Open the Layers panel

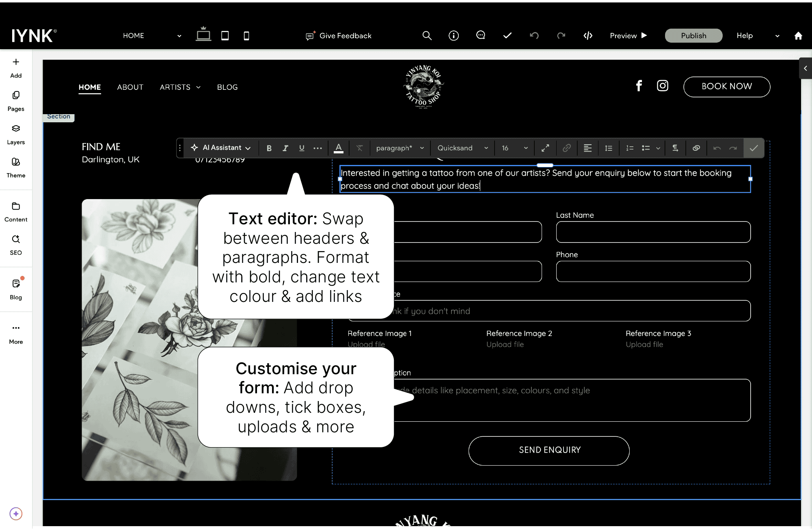click(16, 134)
